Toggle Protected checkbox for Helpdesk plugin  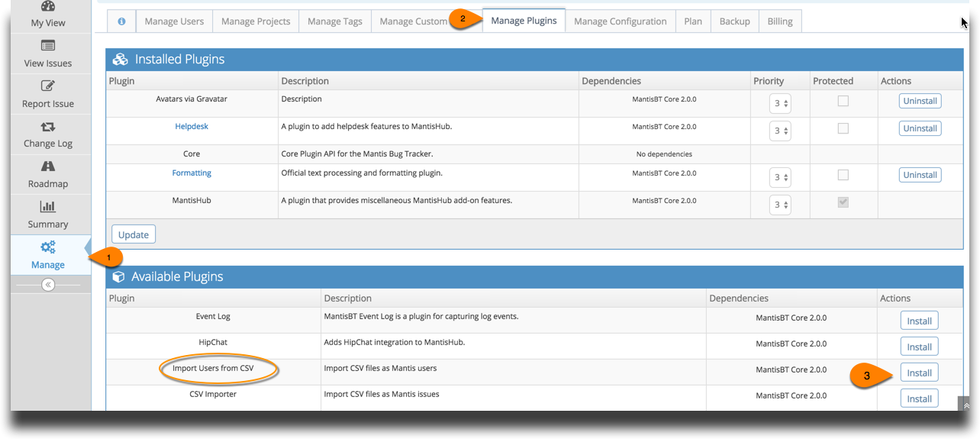[x=843, y=128]
